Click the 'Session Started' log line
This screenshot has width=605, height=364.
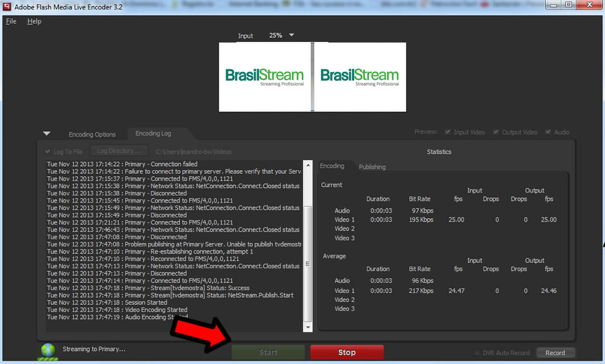108,303
